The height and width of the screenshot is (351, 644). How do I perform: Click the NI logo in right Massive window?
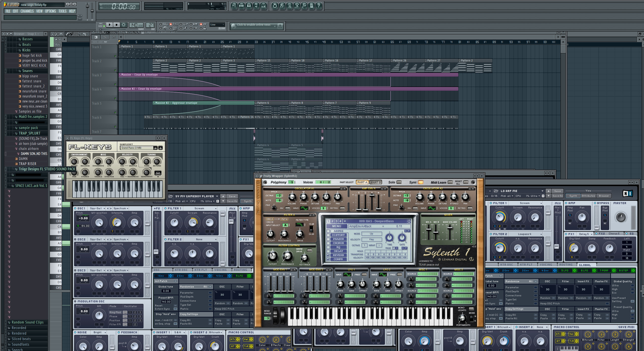628,194
